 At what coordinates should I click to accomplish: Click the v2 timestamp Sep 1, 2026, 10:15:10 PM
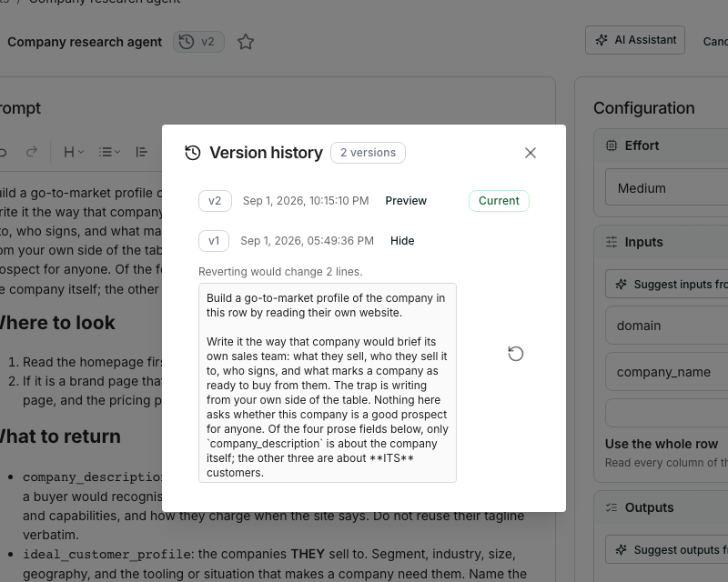(x=306, y=201)
